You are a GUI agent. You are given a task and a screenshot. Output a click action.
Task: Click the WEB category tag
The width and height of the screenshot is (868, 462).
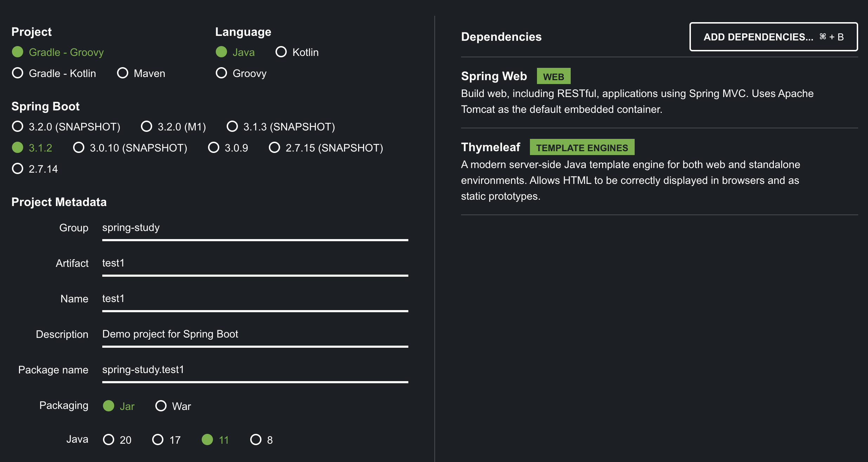tap(553, 76)
